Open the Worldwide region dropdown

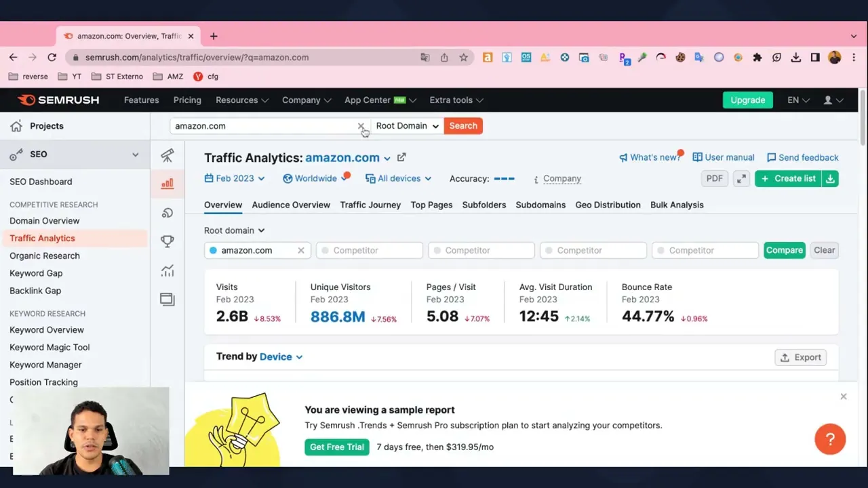[x=315, y=178]
